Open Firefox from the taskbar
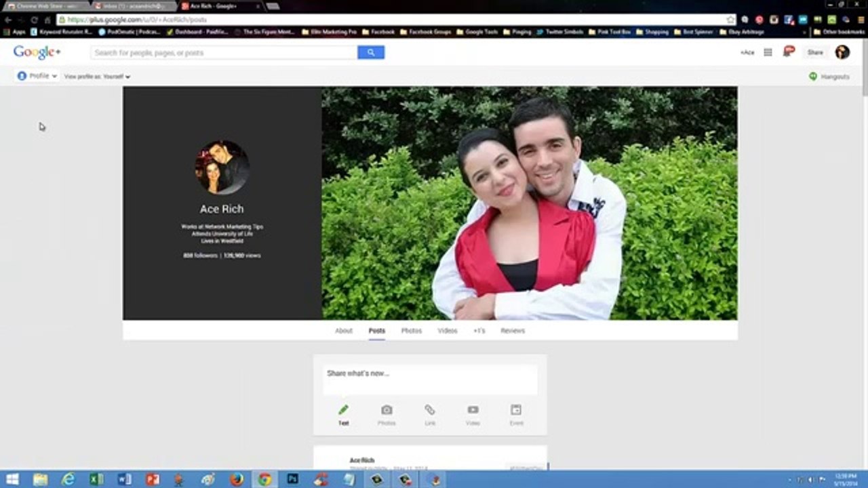The image size is (868, 488). 236,480
